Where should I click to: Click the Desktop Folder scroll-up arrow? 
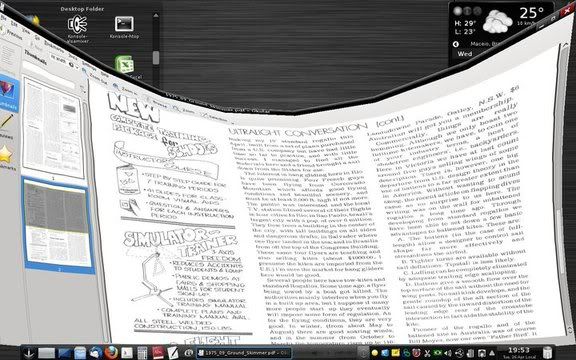click(x=156, y=15)
